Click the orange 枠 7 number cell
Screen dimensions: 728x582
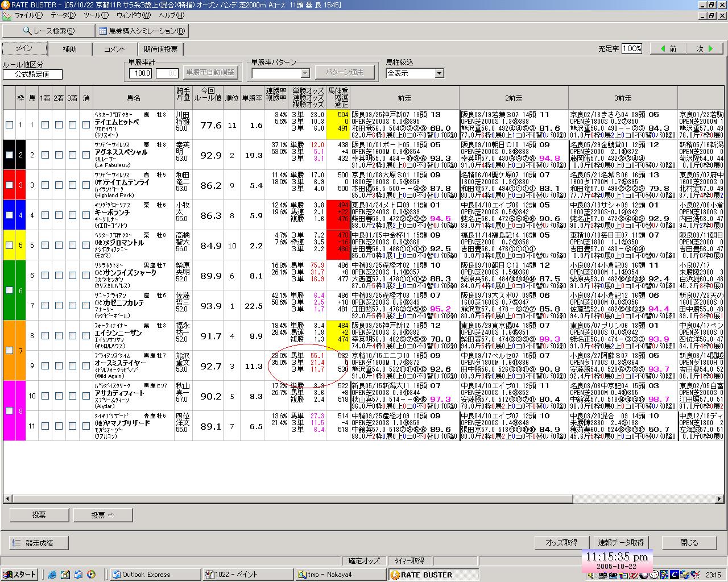coord(21,351)
